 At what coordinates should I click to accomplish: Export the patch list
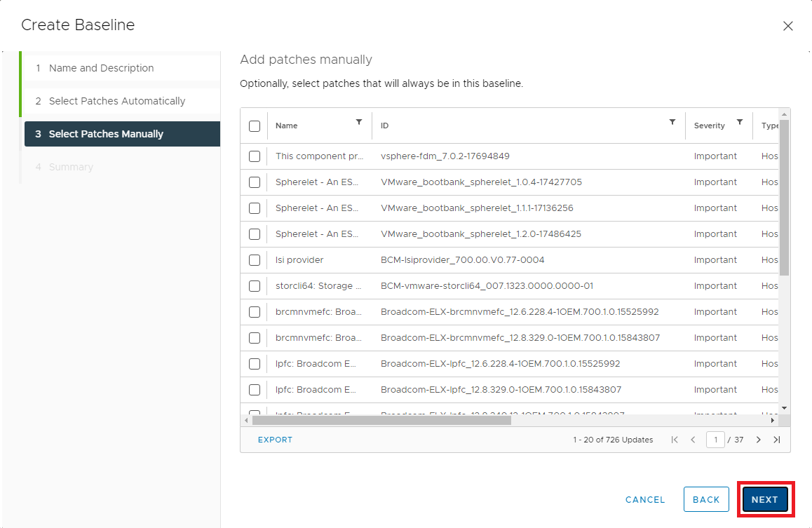click(275, 440)
